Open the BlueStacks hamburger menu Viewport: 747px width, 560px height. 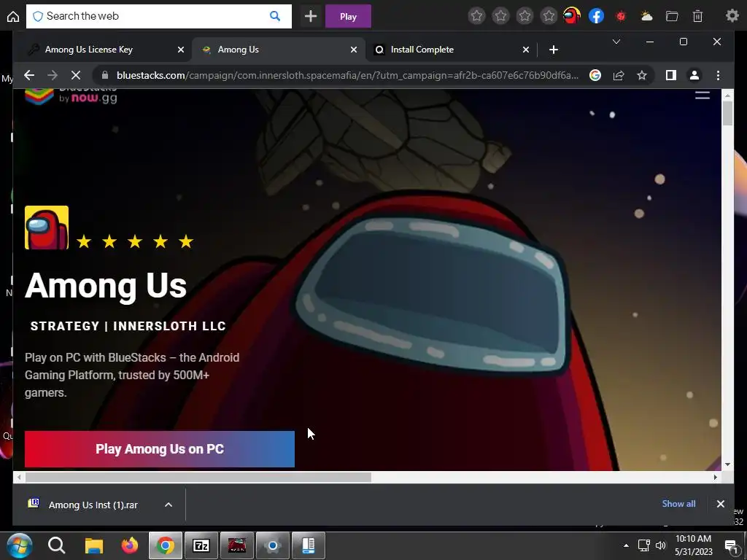[x=703, y=95]
